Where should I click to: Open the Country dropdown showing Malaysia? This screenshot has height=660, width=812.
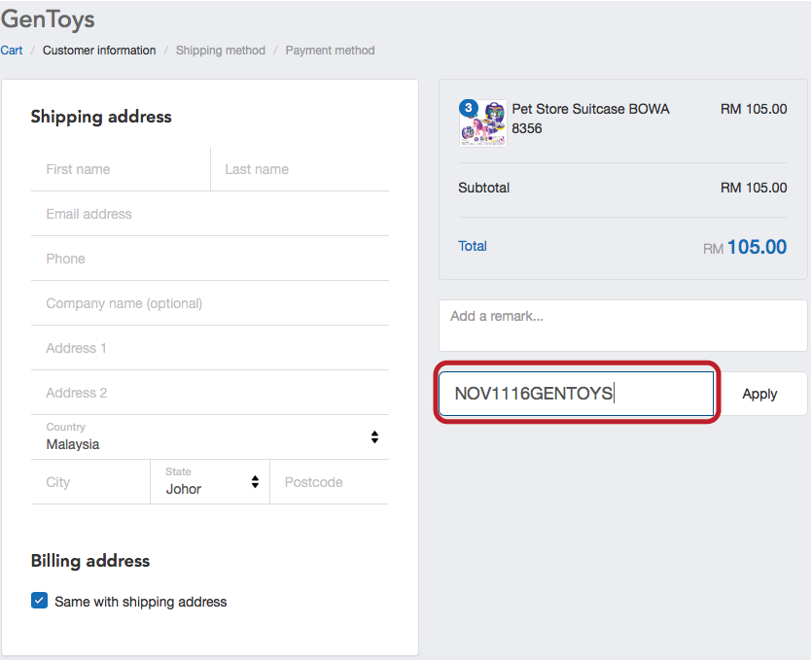pyautogui.click(x=210, y=437)
